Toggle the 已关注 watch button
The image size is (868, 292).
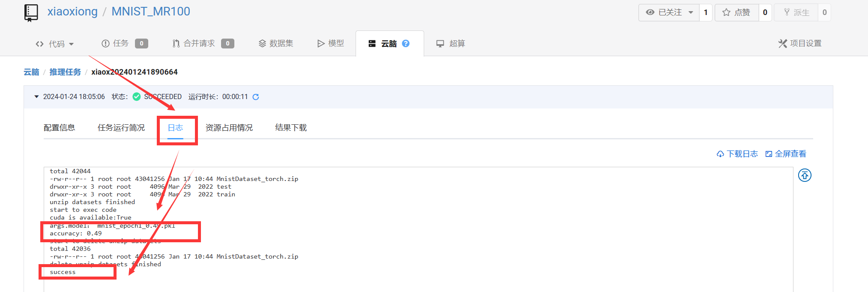point(664,12)
